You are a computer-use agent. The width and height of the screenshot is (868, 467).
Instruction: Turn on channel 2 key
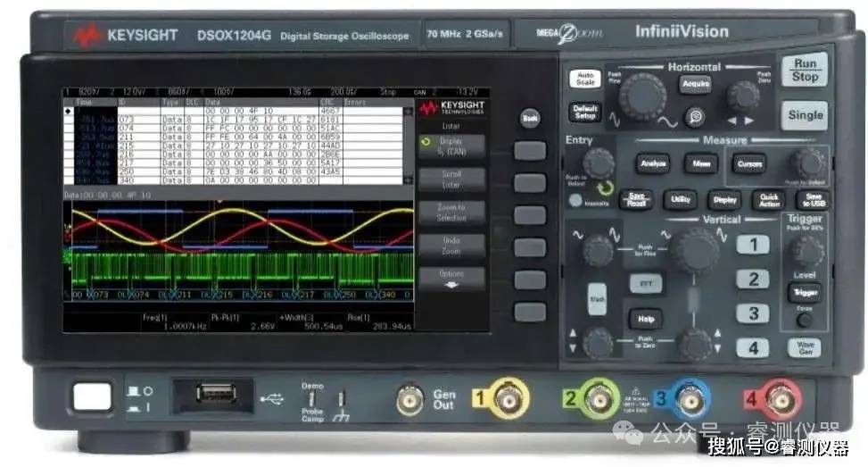pos(753,279)
